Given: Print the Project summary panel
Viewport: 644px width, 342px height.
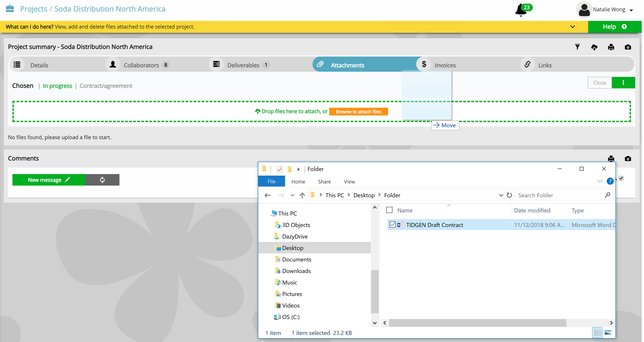Looking at the screenshot, I should coord(611,47).
